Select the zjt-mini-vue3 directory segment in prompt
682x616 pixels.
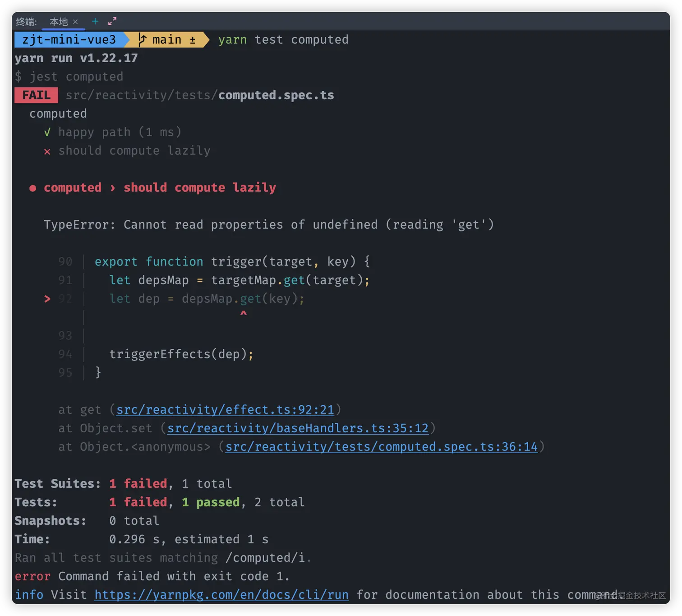(x=69, y=40)
